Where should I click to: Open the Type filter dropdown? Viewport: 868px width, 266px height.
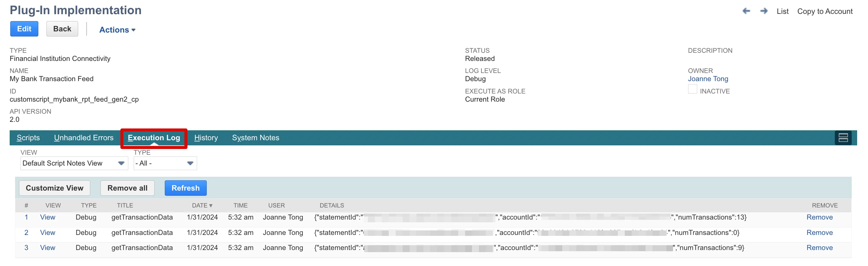[x=165, y=163]
